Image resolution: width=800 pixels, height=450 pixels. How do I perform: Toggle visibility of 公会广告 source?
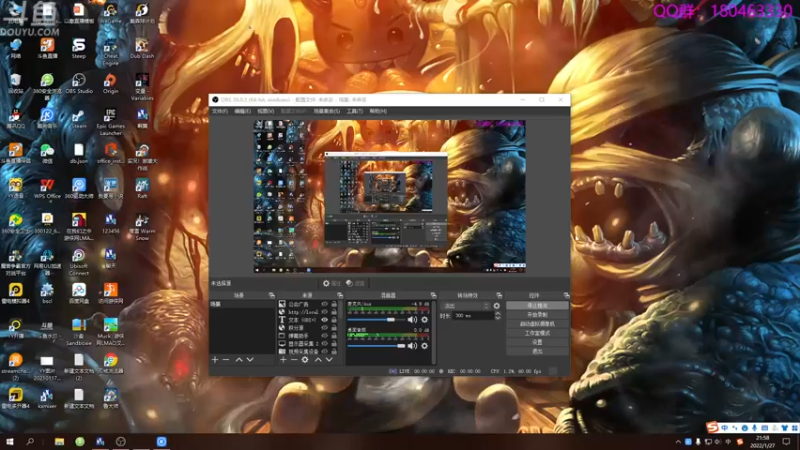tap(324, 304)
